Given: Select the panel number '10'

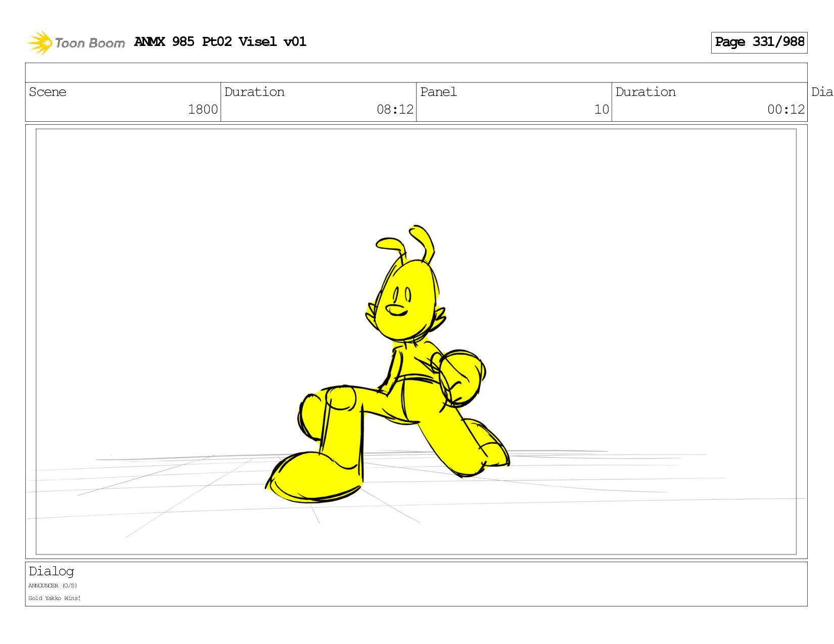Looking at the screenshot, I should (601, 110).
